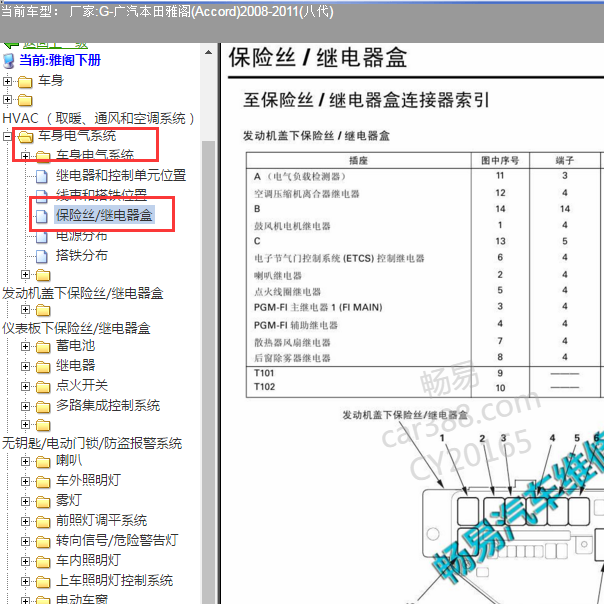The height and width of the screenshot is (604, 604).
Task: Open 继电器和控制单元位置 page
Action: pos(121,175)
